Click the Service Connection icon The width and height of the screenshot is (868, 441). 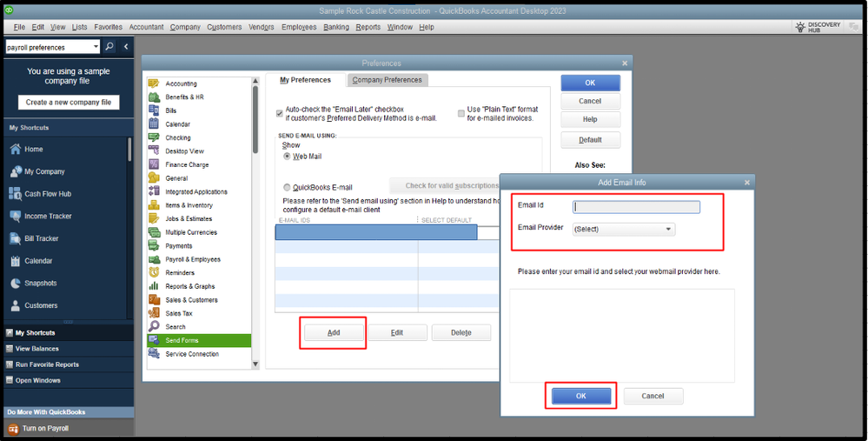coord(154,353)
